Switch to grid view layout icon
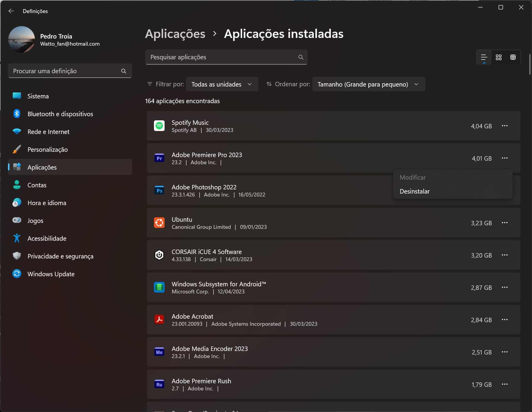Image resolution: width=532 pixels, height=412 pixels. 499,57
